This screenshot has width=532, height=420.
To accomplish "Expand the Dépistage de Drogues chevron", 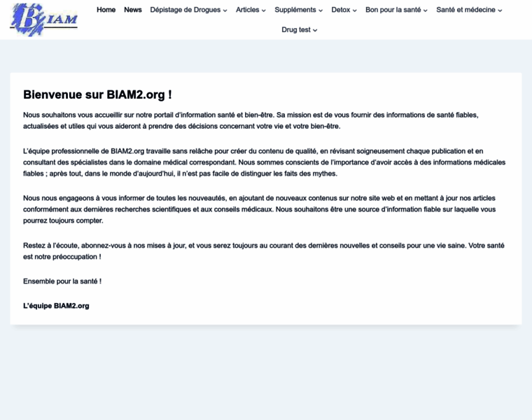I will tap(225, 10).
